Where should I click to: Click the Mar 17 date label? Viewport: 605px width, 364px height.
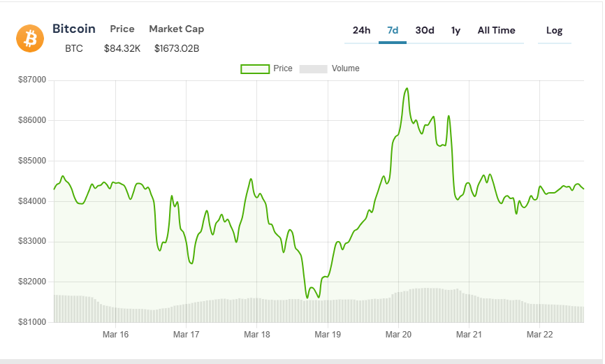[x=186, y=335]
